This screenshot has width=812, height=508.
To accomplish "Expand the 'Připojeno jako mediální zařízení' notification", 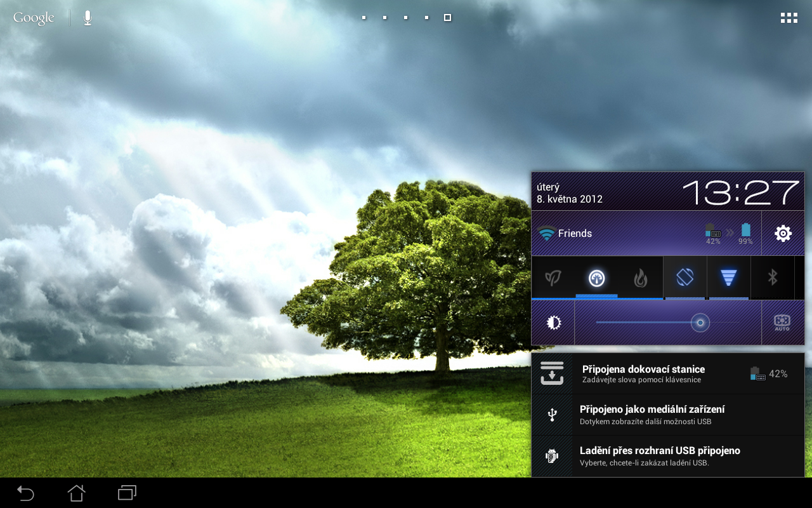I will point(652,414).
